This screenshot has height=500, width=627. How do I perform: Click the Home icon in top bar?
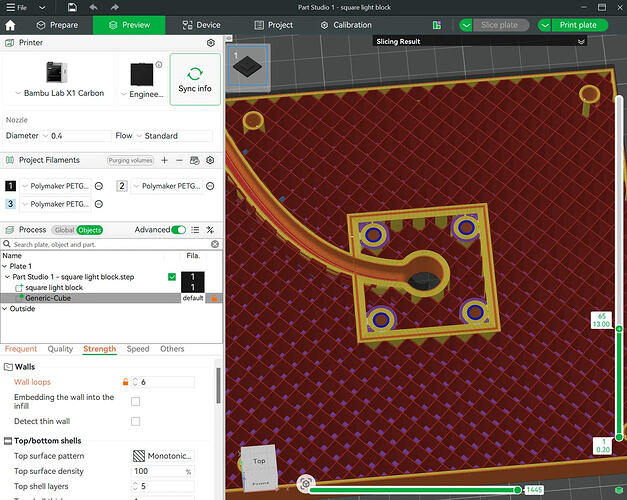[x=10, y=25]
